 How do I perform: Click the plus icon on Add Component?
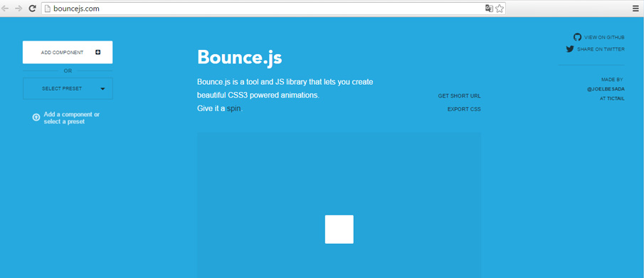coord(97,52)
